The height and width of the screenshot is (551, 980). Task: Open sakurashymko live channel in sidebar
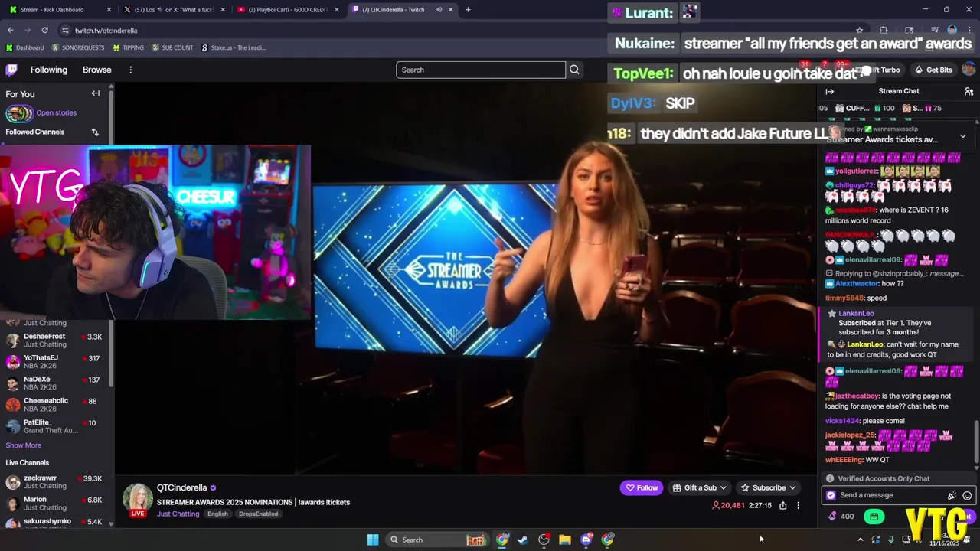click(55, 523)
